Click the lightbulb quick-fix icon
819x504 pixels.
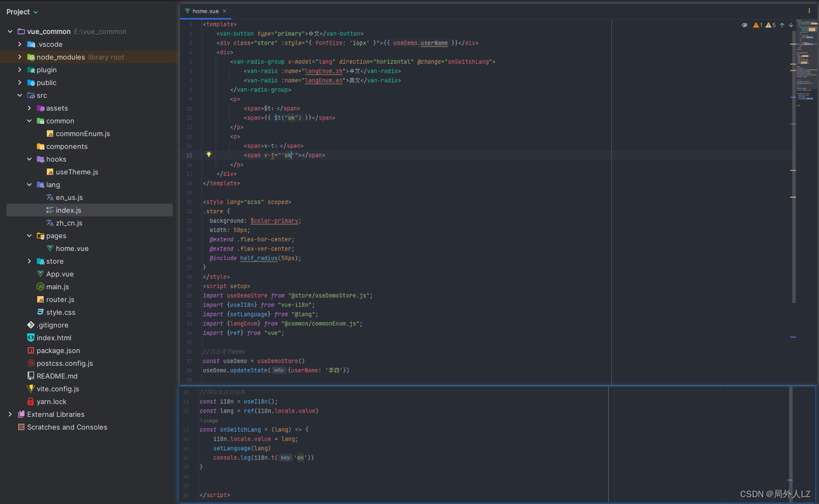click(x=209, y=154)
